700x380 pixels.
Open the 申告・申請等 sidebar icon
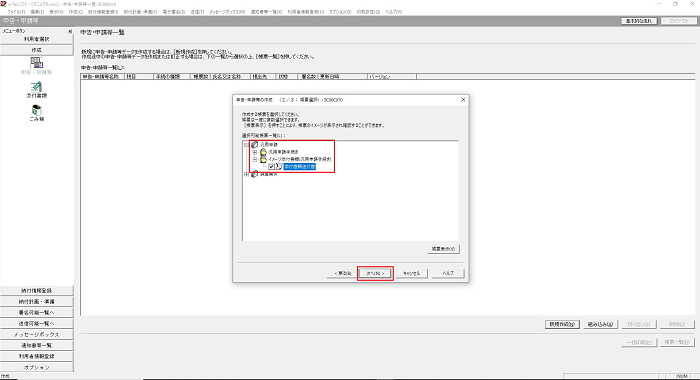click(x=37, y=63)
